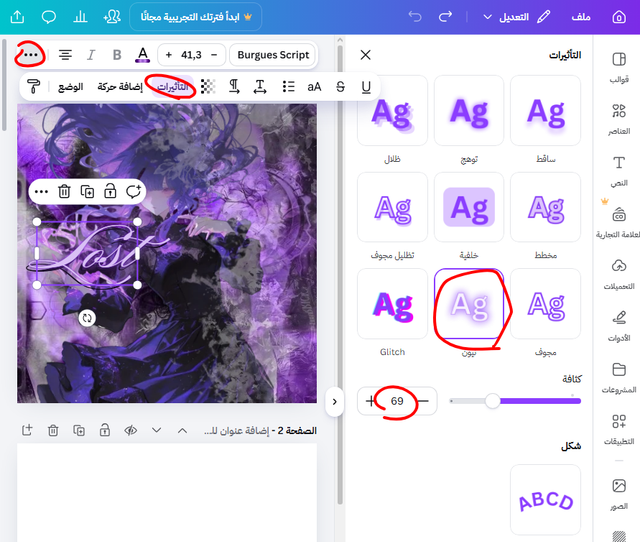Hide page 2 using the eye icon

[131, 430]
